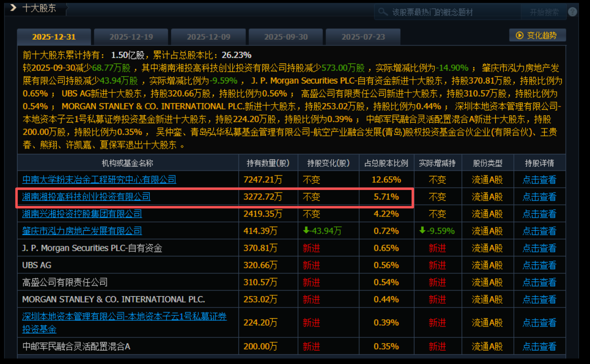
Task: Open 肇庆市泓力房地产发展有限公司 link
Action: (82, 231)
